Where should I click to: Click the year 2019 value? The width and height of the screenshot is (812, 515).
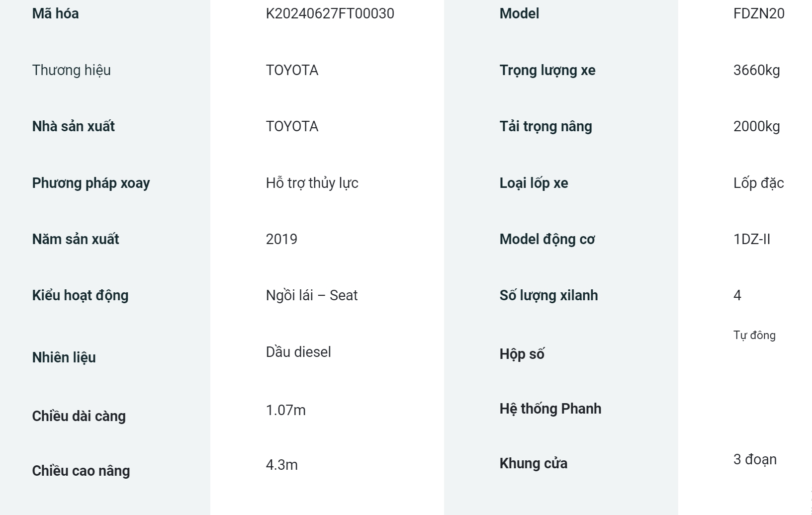coord(281,239)
